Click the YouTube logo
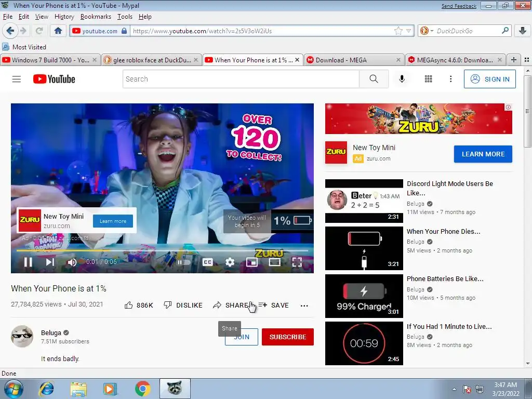Viewport: 532px width, 399px height. point(54,79)
